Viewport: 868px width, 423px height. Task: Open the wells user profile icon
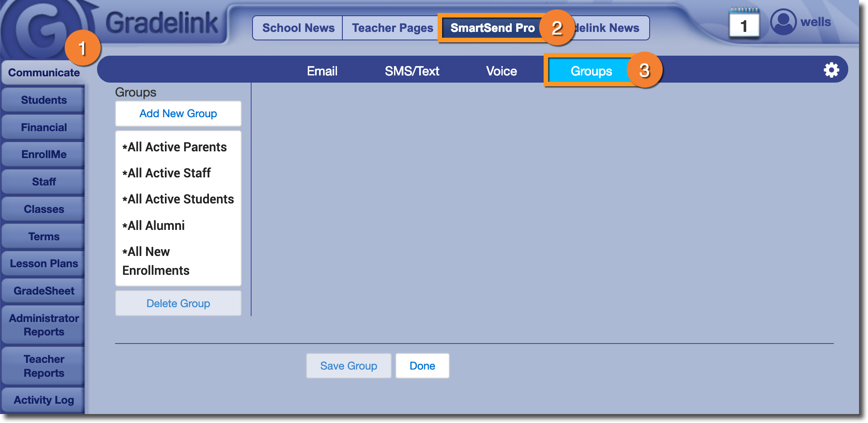pyautogui.click(x=783, y=22)
